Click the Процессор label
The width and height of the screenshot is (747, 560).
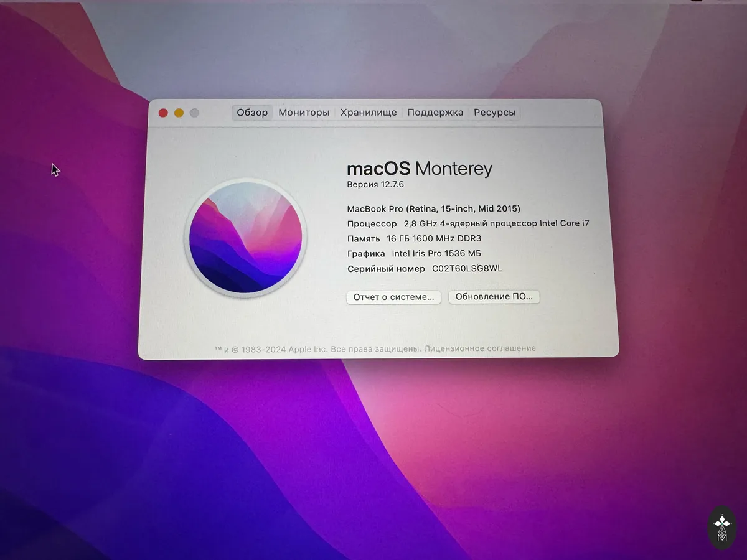point(372,223)
